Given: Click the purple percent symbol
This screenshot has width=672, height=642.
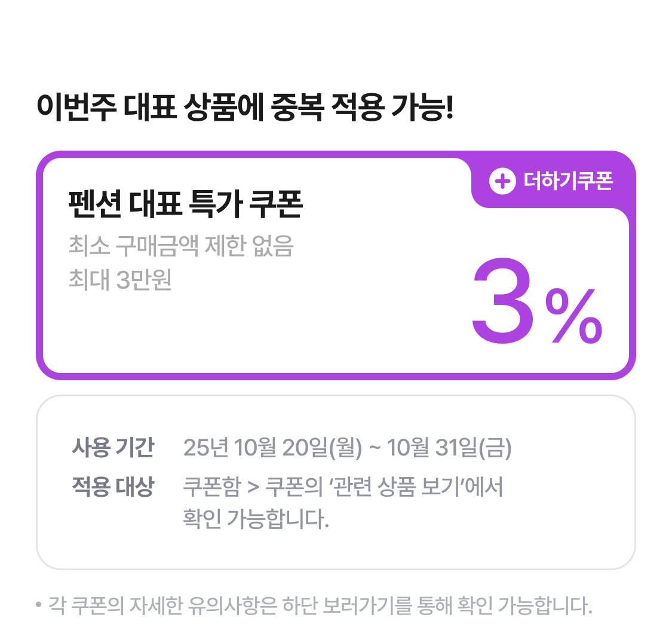Looking at the screenshot, I should (x=574, y=316).
